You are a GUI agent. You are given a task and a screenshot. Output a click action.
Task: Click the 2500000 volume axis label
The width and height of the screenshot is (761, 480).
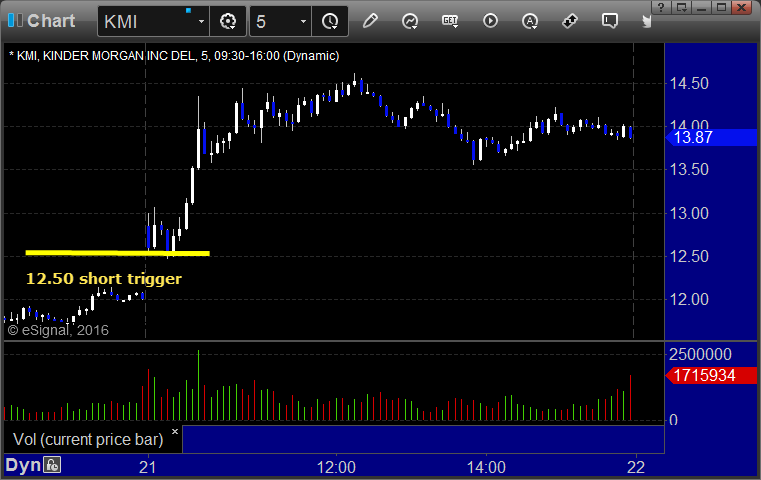coord(700,354)
